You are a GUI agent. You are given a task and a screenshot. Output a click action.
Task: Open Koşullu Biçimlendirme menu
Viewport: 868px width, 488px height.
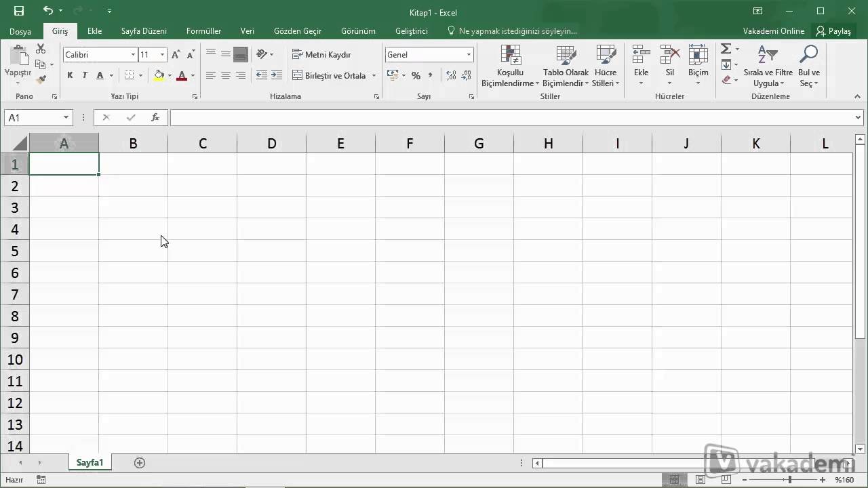coord(510,66)
